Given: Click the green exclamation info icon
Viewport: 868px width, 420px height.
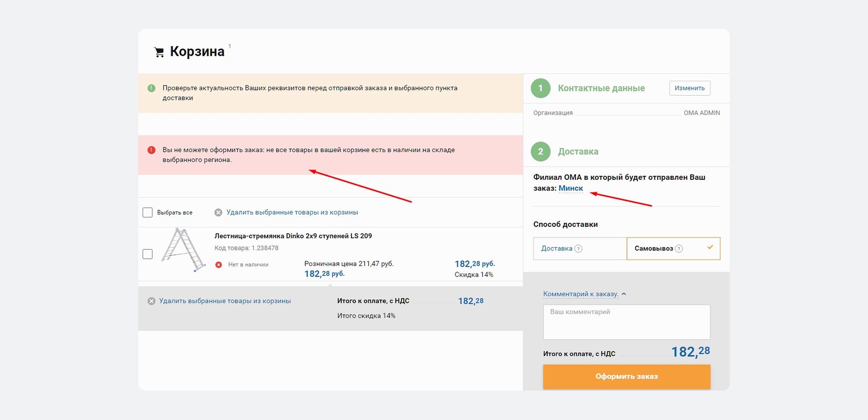Looking at the screenshot, I should click(152, 88).
